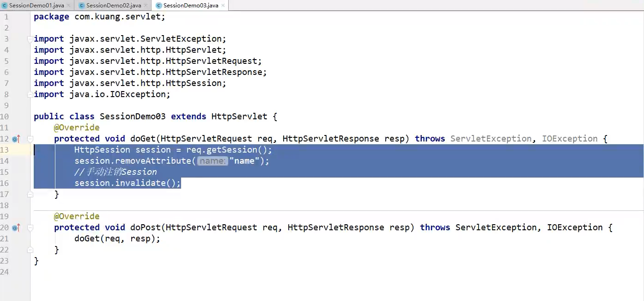Click the import of java.io.IOException
The height and width of the screenshot is (301, 644).
pyautogui.click(x=102, y=94)
